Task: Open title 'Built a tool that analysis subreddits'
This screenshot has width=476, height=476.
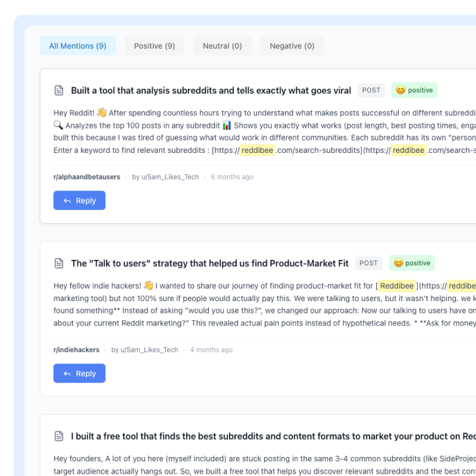Action: coord(211,90)
